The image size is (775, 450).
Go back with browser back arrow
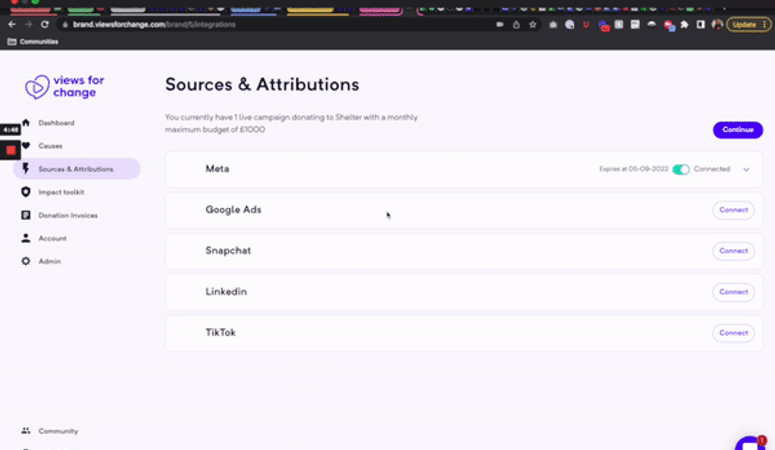point(12,24)
